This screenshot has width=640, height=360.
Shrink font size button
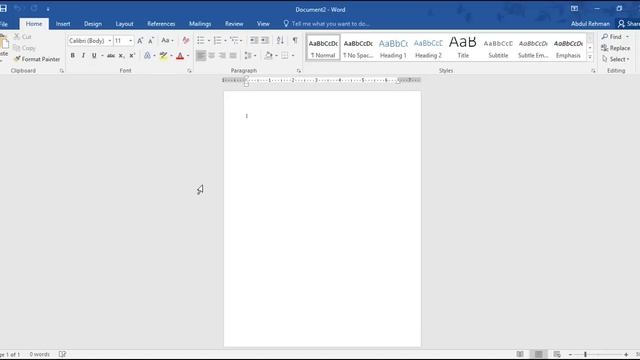pyautogui.click(x=151, y=41)
